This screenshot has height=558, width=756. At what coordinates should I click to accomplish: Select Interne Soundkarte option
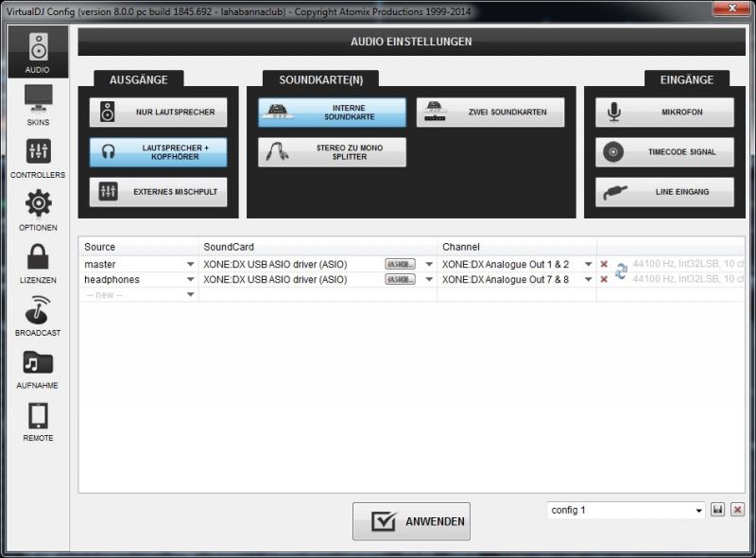pos(332,113)
